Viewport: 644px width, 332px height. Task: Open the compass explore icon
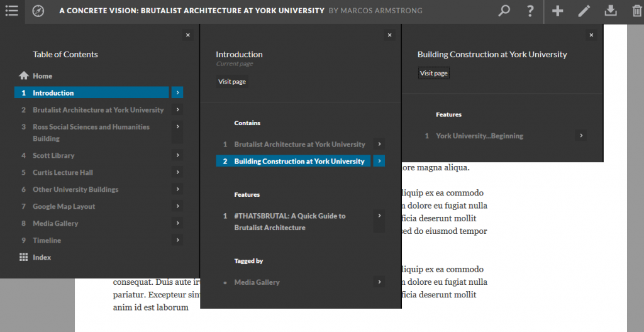pos(38,11)
